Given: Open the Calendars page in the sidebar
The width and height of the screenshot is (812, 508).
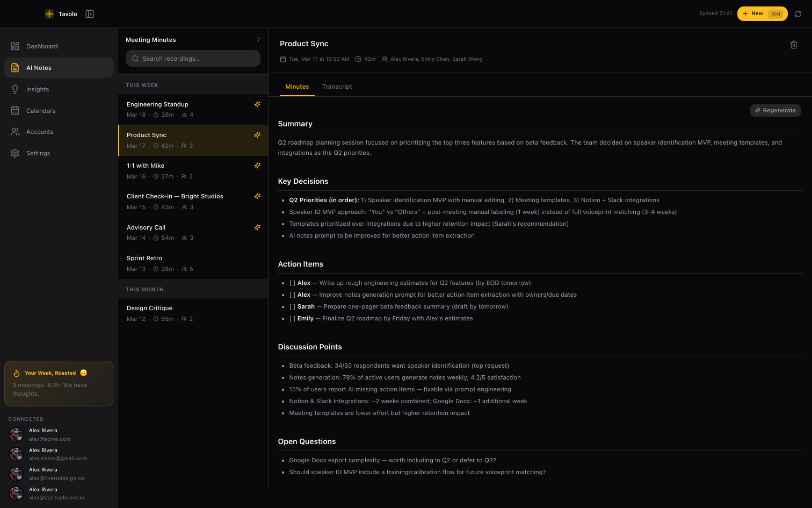Looking at the screenshot, I should [41, 111].
